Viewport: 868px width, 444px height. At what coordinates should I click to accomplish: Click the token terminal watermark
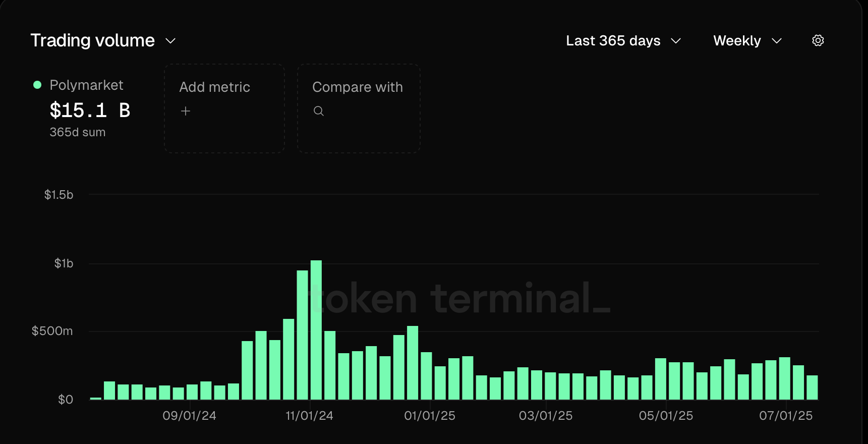460,299
